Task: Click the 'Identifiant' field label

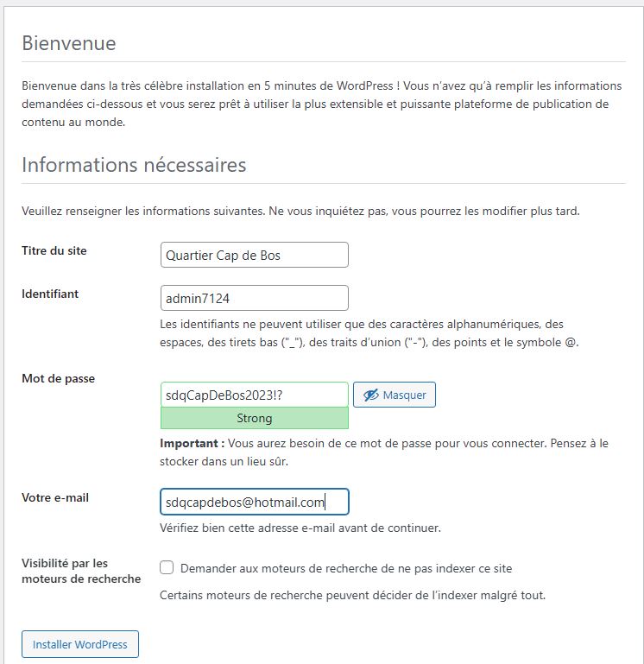Action: (x=50, y=294)
